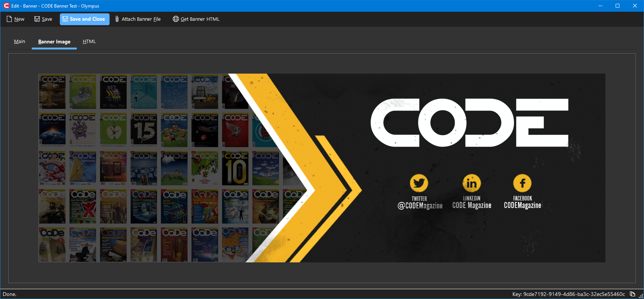
Task: Click the Attach Banner File paperclip icon
Action: 117,19
